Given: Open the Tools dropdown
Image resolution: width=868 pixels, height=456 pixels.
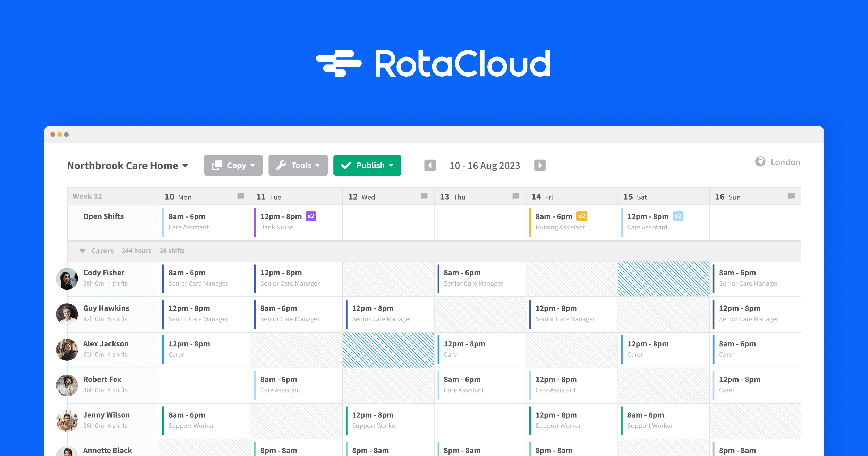Looking at the screenshot, I should 298,165.
